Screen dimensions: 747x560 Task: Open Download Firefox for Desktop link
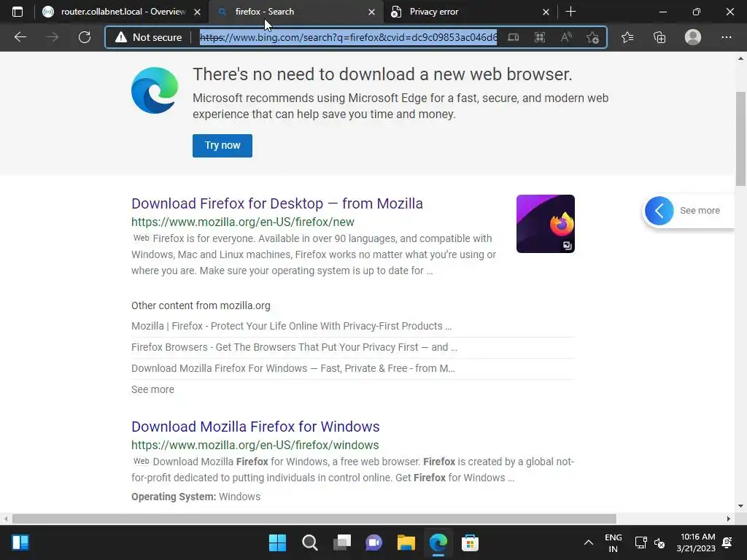coord(276,203)
